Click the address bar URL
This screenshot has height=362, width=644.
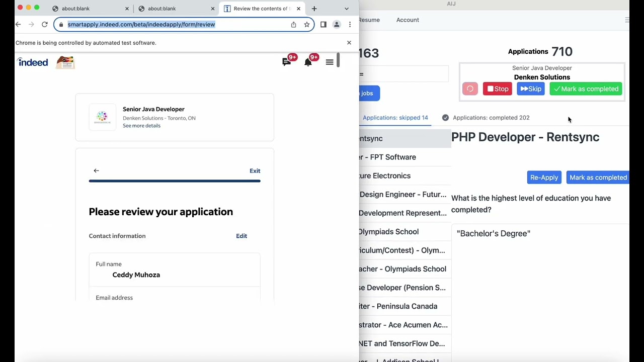(x=141, y=24)
